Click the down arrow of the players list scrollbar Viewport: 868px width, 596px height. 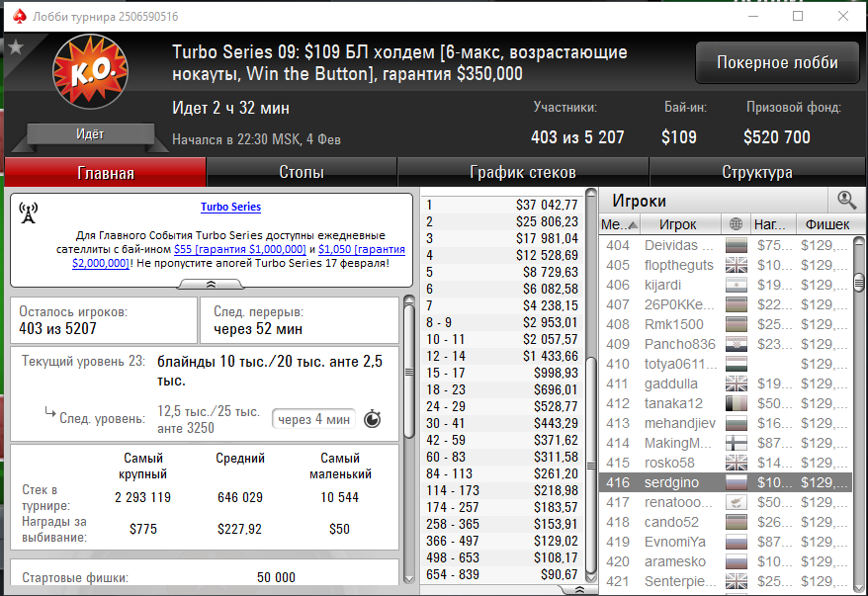(x=858, y=587)
